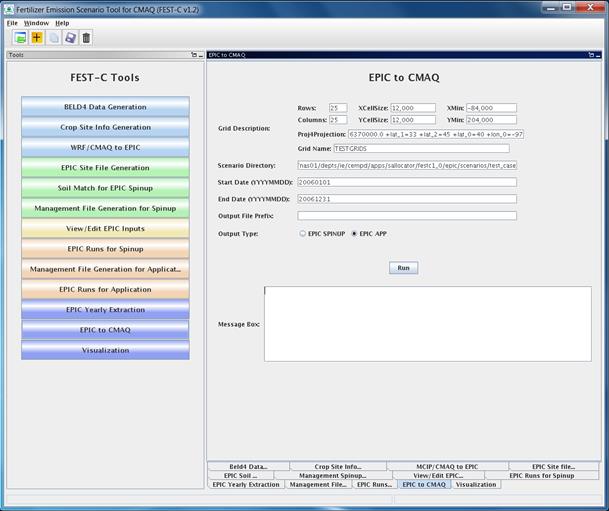Click the Run button
The image size is (609, 511).
tap(404, 268)
